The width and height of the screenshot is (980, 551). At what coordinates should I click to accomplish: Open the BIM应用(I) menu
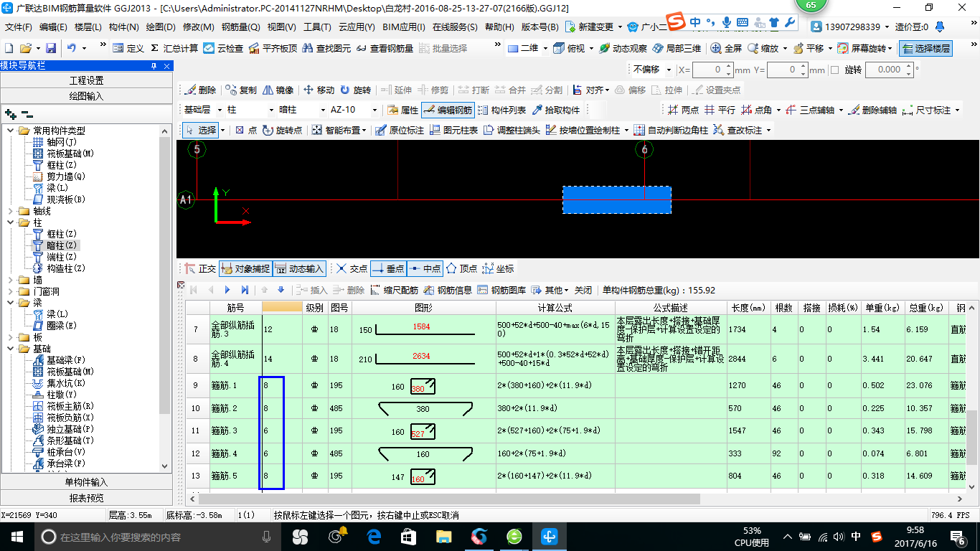tap(404, 27)
